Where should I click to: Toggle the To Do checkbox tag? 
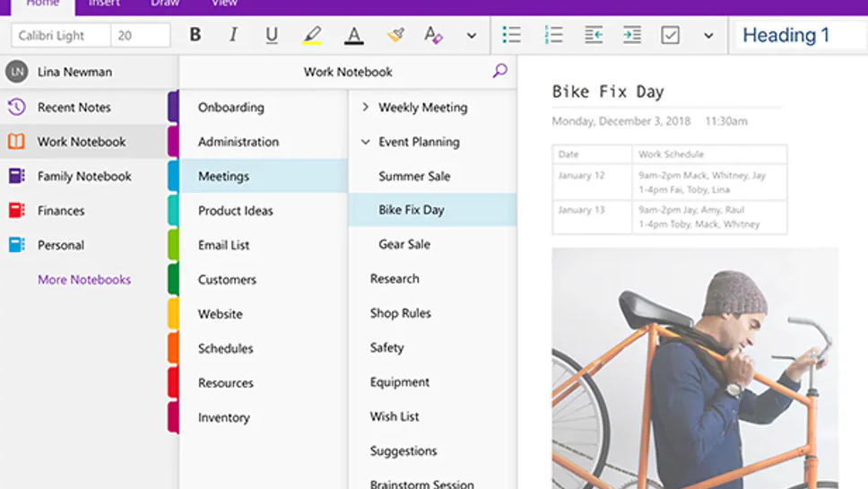pyautogui.click(x=670, y=35)
